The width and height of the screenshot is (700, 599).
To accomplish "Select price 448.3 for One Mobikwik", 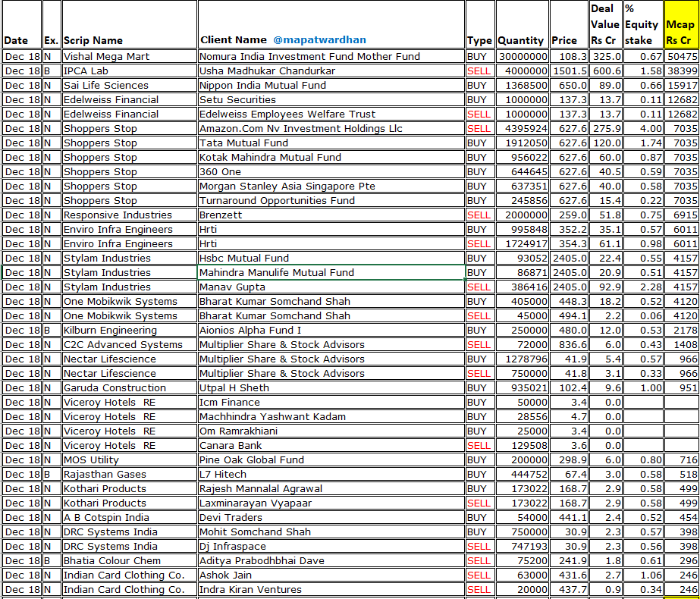I will click(x=570, y=301).
